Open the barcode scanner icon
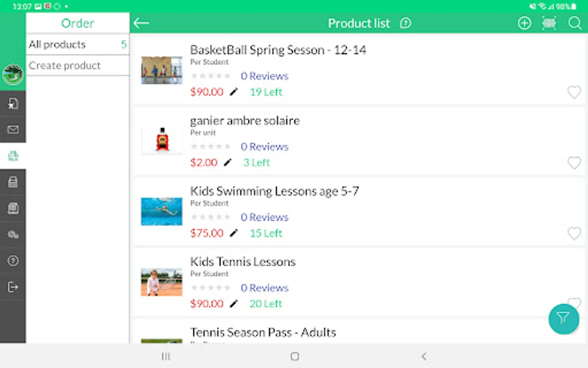The width and height of the screenshot is (588, 368). click(x=549, y=23)
